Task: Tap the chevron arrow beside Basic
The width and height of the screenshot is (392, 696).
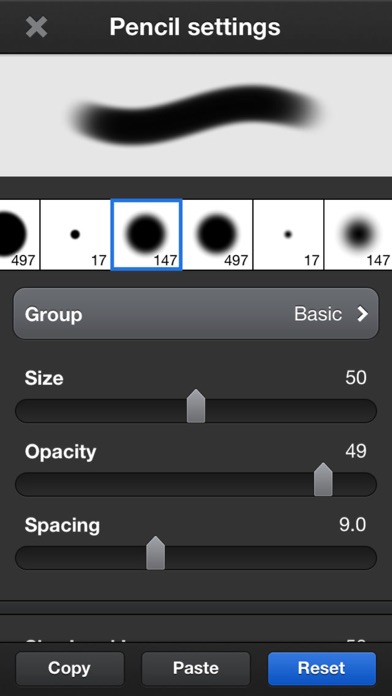Action: (363, 314)
